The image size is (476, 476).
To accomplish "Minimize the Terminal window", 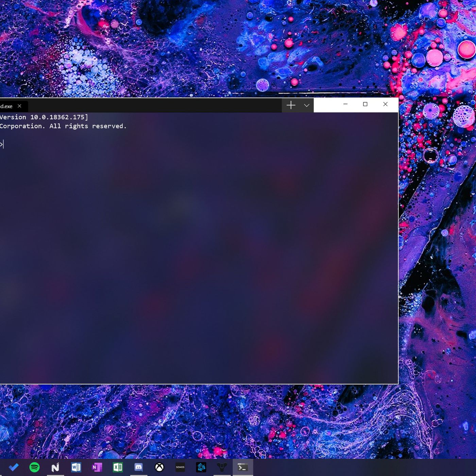I will pyautogui.click(x=345, y=104).
